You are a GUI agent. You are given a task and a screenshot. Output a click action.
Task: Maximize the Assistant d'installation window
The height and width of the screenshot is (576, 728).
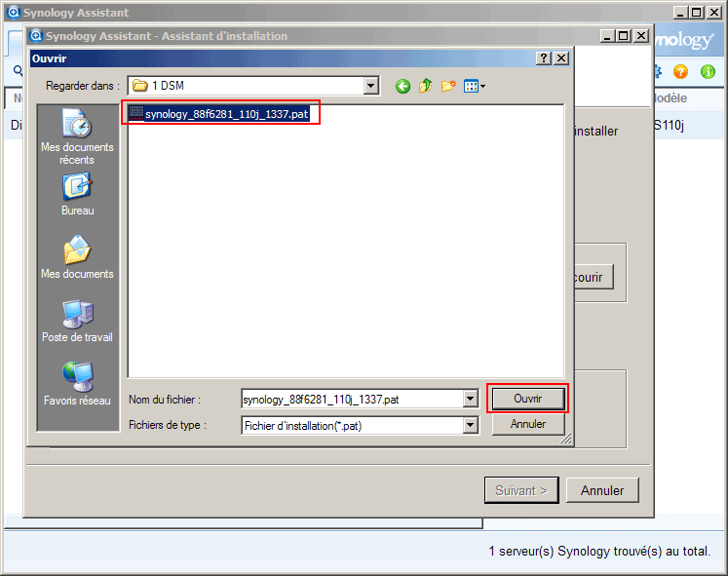coord(624,35)
